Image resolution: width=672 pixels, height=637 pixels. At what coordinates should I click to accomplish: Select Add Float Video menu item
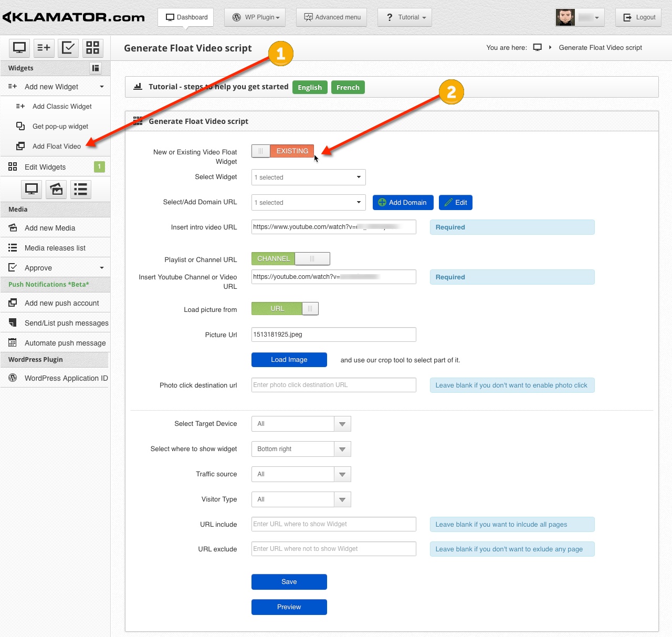pos(56,146)
